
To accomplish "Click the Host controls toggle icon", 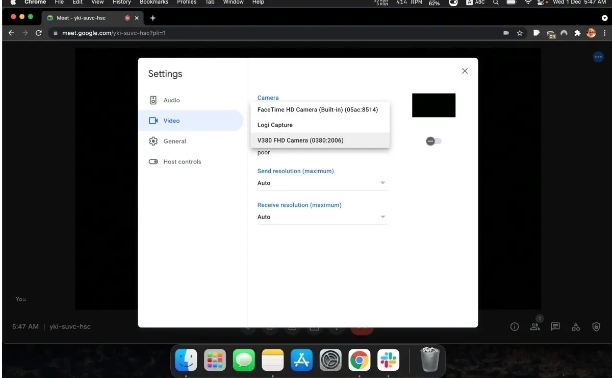I will tap(153, 162).
